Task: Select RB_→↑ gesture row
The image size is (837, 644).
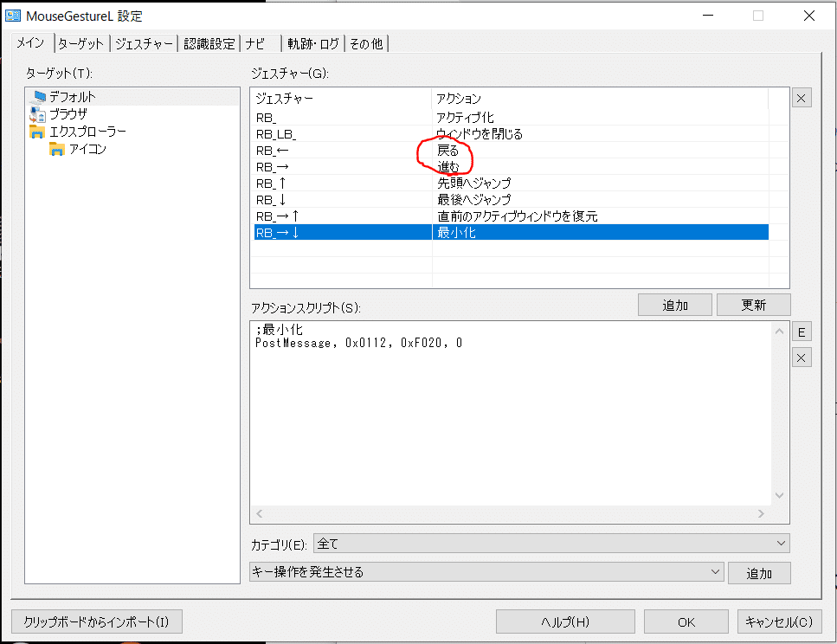Action: coord(512,216)
